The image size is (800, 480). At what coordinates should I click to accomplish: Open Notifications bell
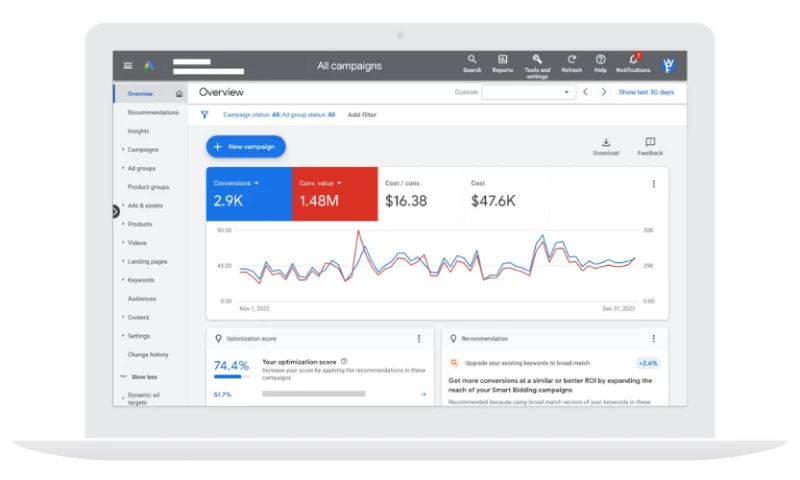[633, 60]
